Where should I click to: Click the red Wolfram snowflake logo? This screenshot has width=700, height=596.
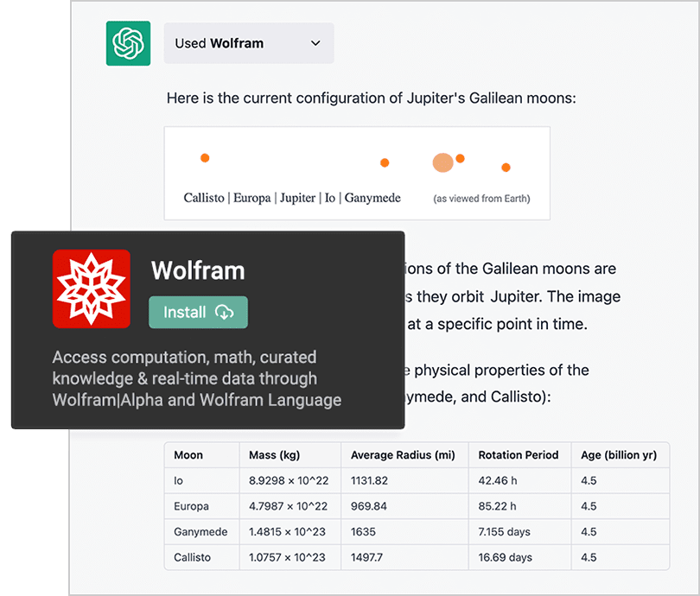[92, 288]
